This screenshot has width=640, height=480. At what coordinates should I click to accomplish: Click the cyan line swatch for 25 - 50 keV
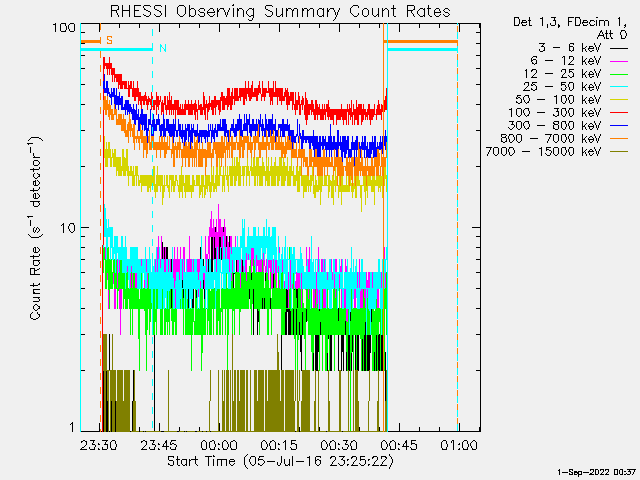(619, 87)
